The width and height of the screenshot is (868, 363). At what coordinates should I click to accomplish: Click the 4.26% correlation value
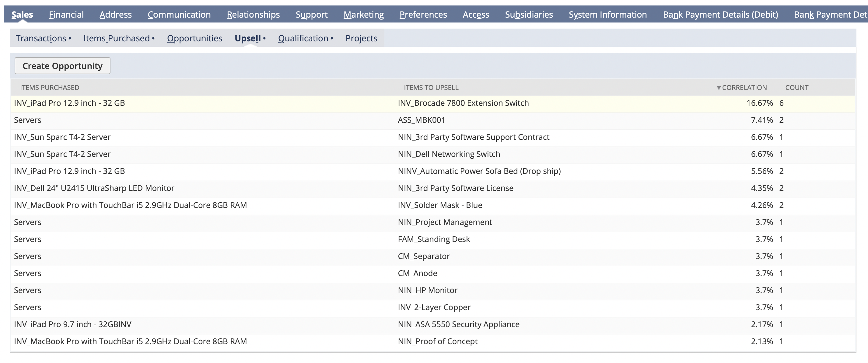pyautogui.click(x=761, y=205)
